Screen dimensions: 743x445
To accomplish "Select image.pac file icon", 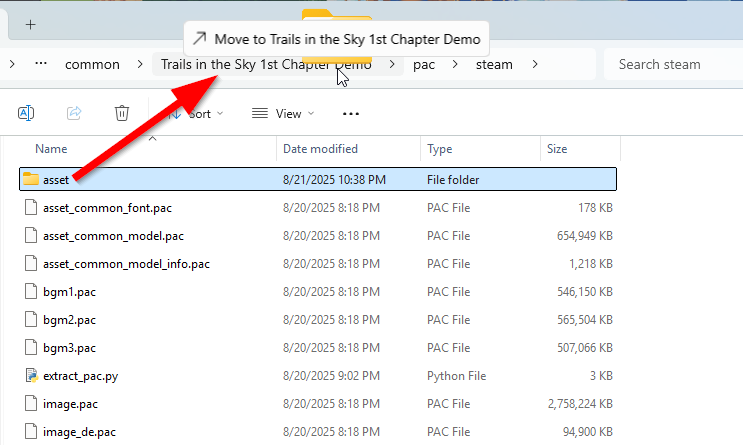I will coord(31,403).
